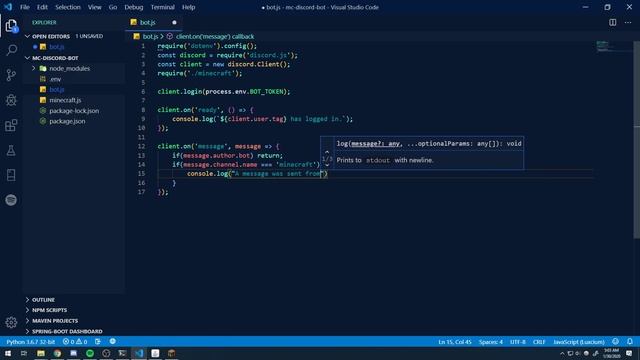This screenshot has height=360, width=640.
Task: Show next signature with down arrow
Action: pyautogui.click(x=327, y=165)
